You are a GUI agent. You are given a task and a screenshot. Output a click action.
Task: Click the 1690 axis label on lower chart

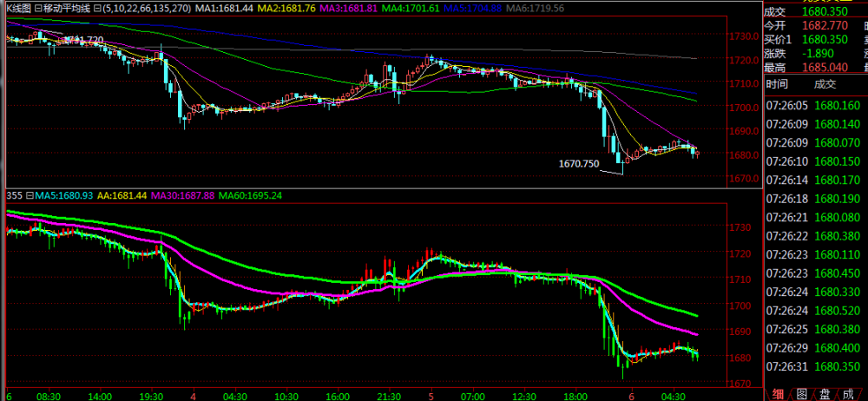coord(739,332)
